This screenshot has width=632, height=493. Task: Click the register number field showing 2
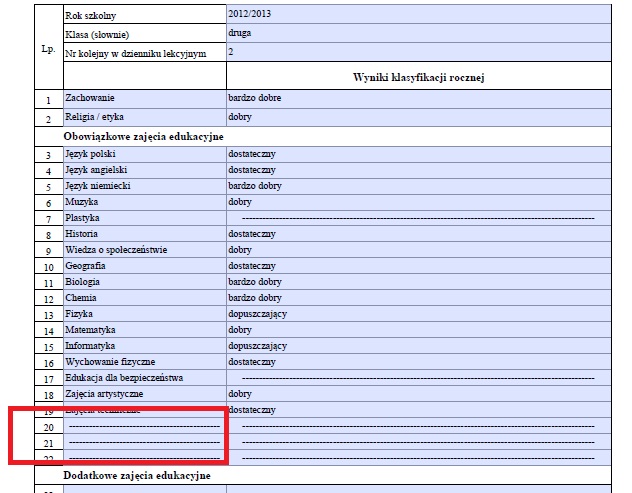coord(419,52)
